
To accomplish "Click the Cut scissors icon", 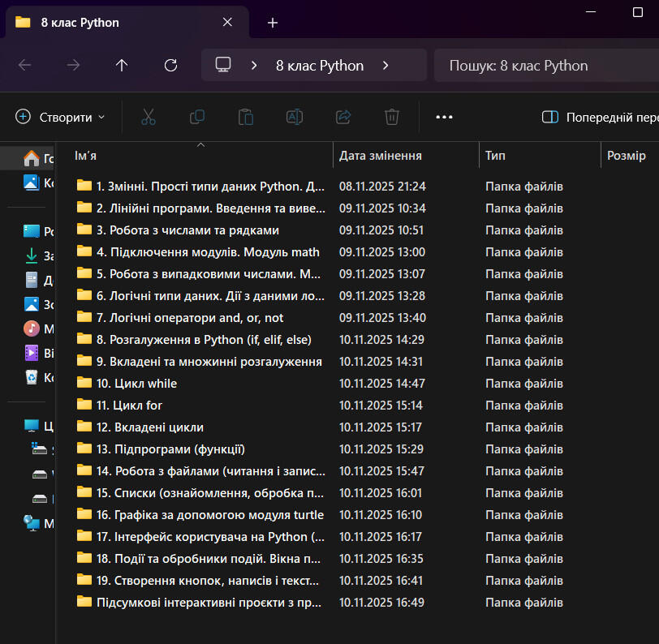I will 149,117.
